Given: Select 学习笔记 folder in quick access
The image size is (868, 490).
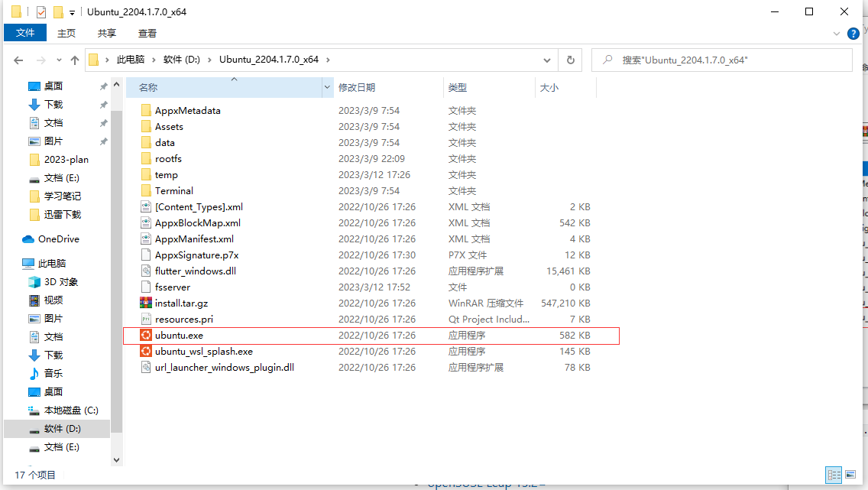Looking at the screenshot, I should [54, 196].
